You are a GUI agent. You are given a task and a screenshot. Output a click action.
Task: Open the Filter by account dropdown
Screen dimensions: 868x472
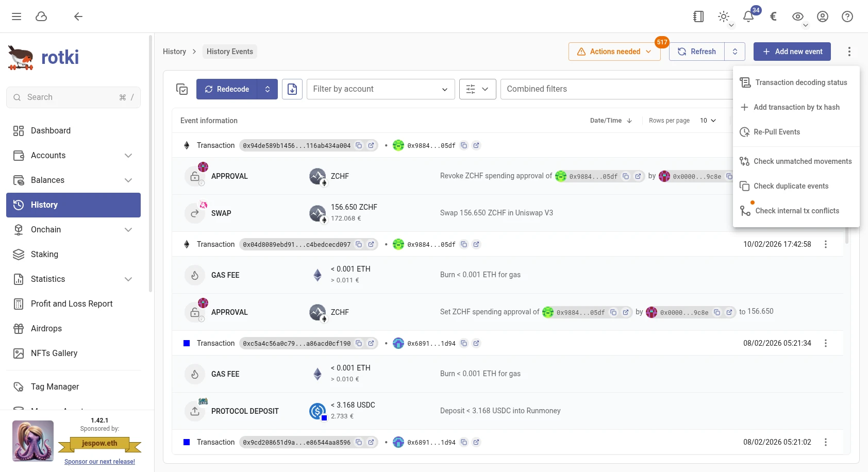380,89
